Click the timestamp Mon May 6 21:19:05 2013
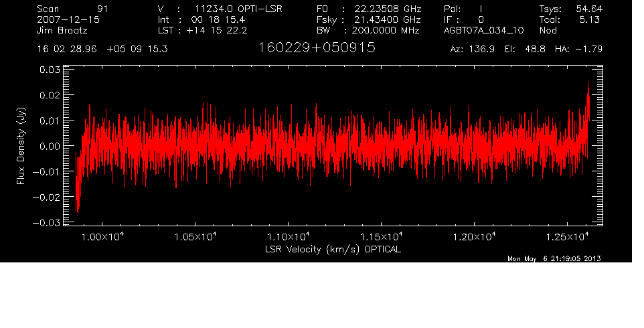 pyautogui.click(x=554, y=258)
